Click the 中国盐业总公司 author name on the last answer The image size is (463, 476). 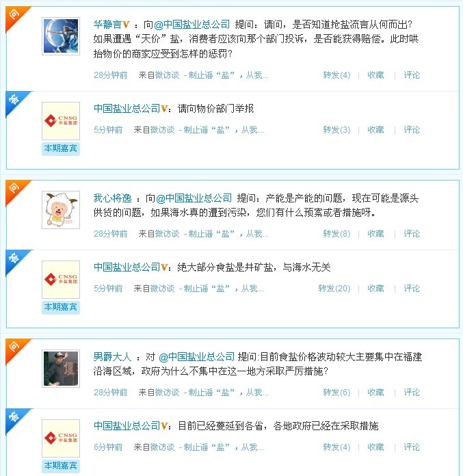point(127,426)
